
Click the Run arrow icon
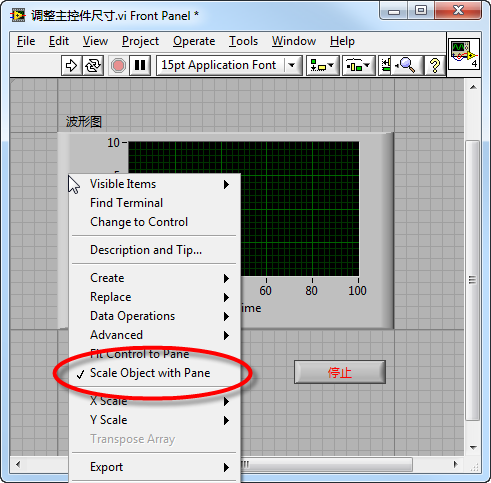[71, 65]
